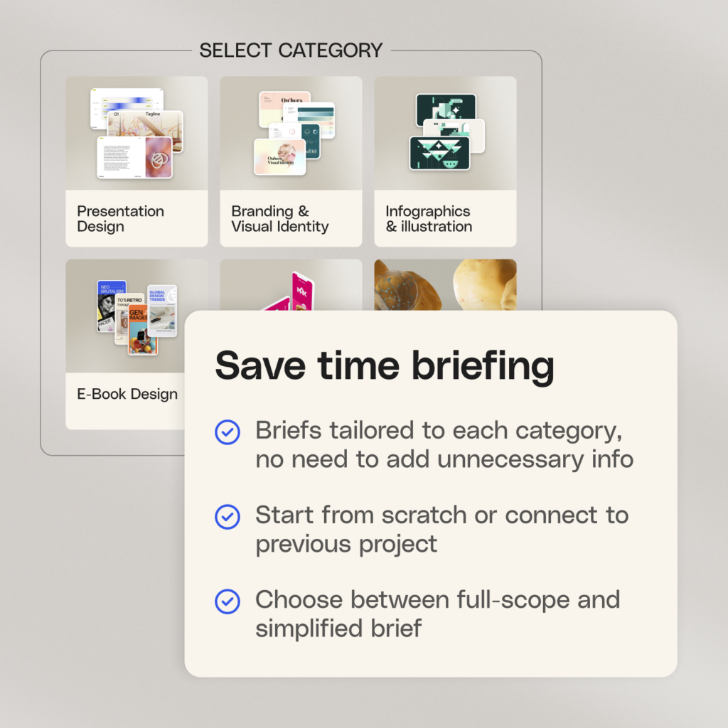This screenshot has height=728, width=728.
Task: Click checkmark icon beside tailored briefs line
Action: click(227, 432)
